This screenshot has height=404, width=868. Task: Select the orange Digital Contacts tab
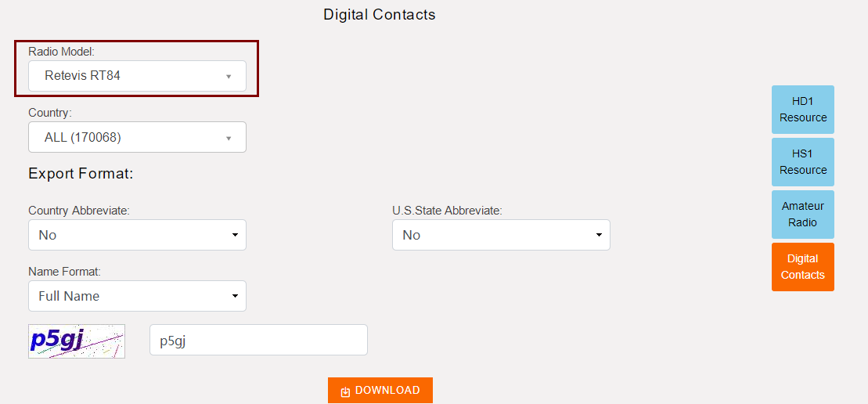pyautogui.click(x=803, y=267)
